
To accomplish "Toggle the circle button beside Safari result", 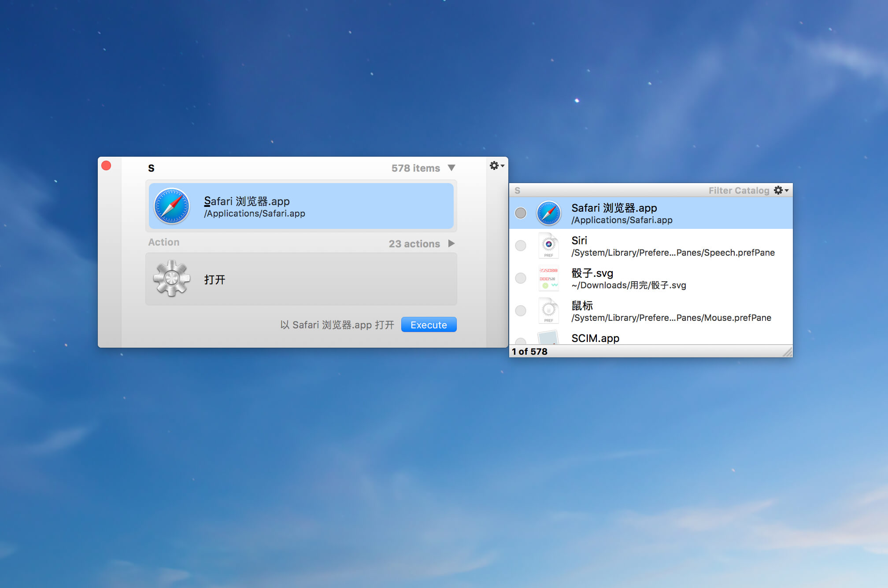I will 521,213.
